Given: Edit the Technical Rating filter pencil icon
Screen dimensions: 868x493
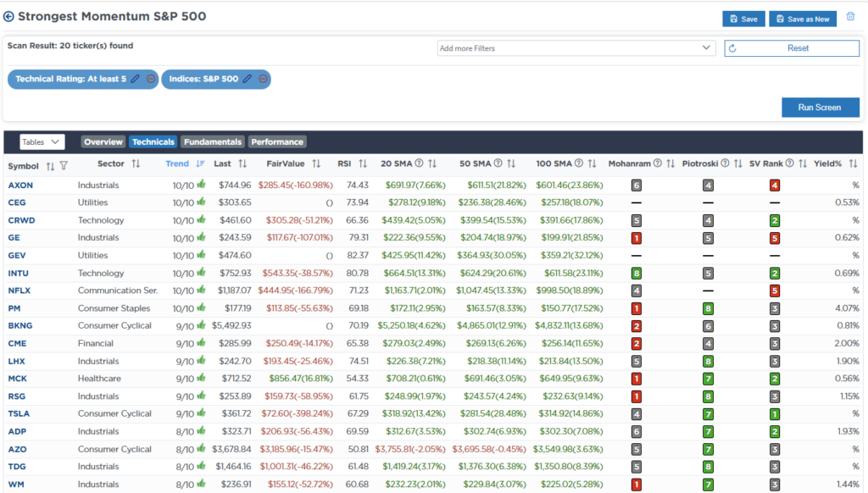Looking at the screenshot, I should pos(135,79).
